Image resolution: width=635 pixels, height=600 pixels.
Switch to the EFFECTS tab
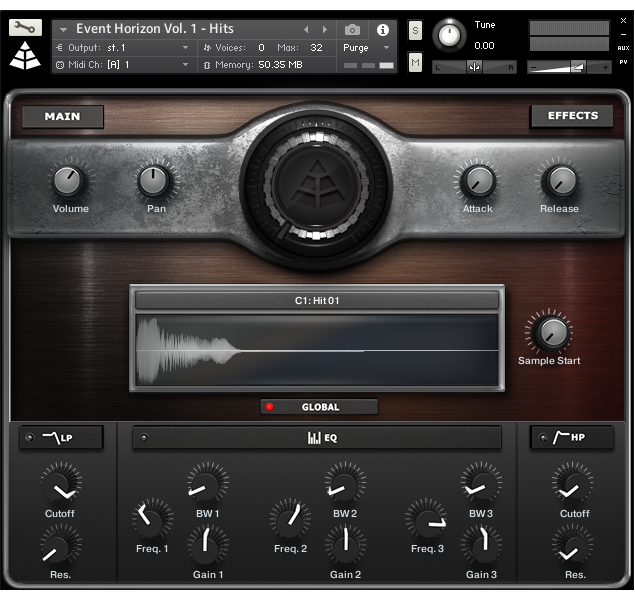point(572,116)
